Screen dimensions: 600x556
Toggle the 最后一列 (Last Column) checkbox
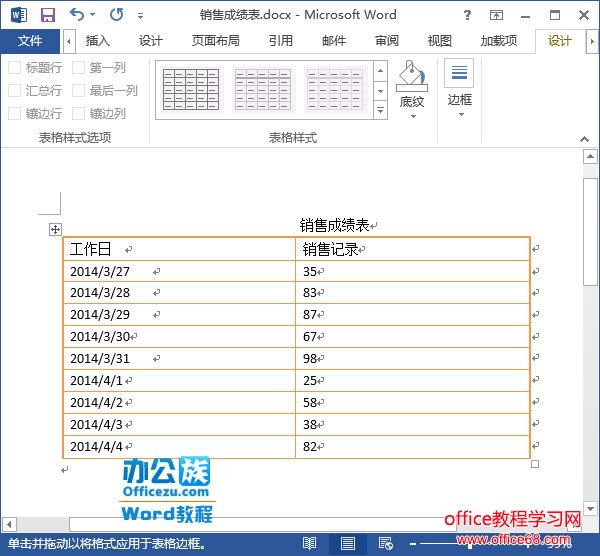[78, 91]
